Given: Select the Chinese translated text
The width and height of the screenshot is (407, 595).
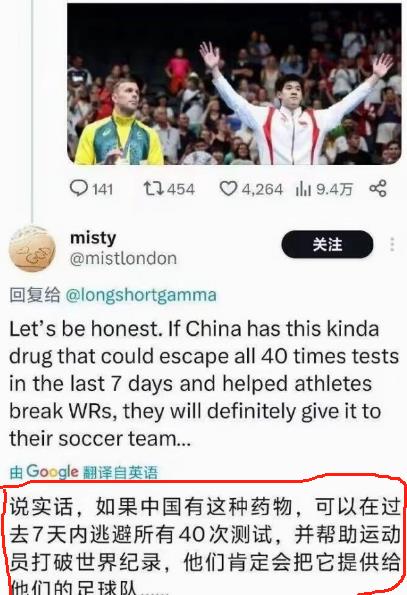Looking at the screenshot, I should [x=205, y=546].
